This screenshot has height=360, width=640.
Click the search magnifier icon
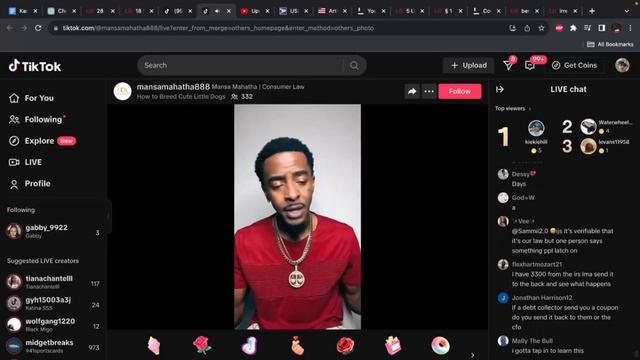(x=354, y=65)
